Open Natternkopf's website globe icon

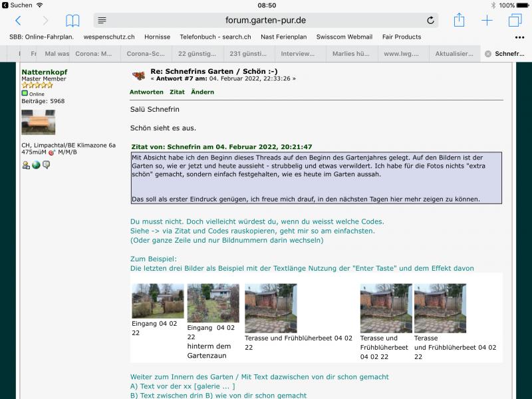click(x=36, y=165)
